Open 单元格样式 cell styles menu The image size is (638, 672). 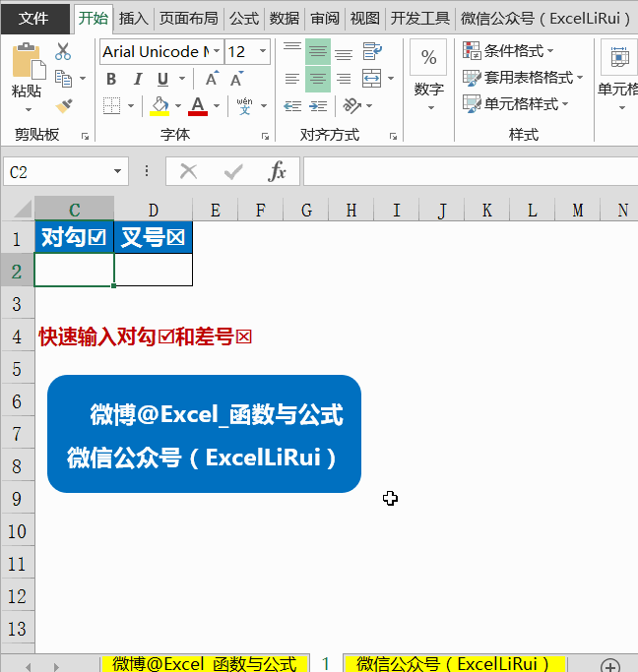pyautogui.click(x=515, y=104)
